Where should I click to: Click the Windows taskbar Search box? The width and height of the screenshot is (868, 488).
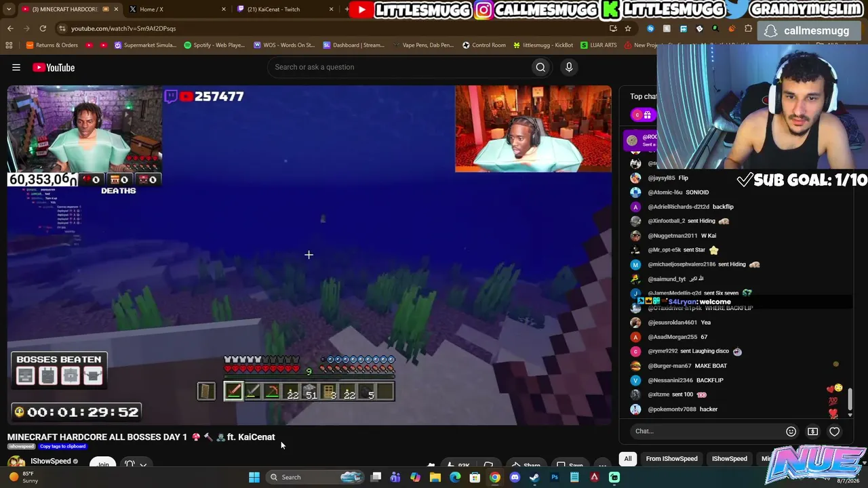click(x=315, y=477)
